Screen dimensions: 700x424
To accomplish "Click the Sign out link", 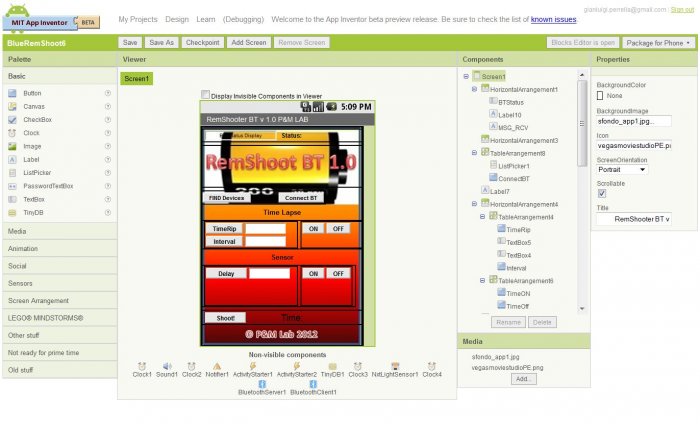I will tap(682, 9).
